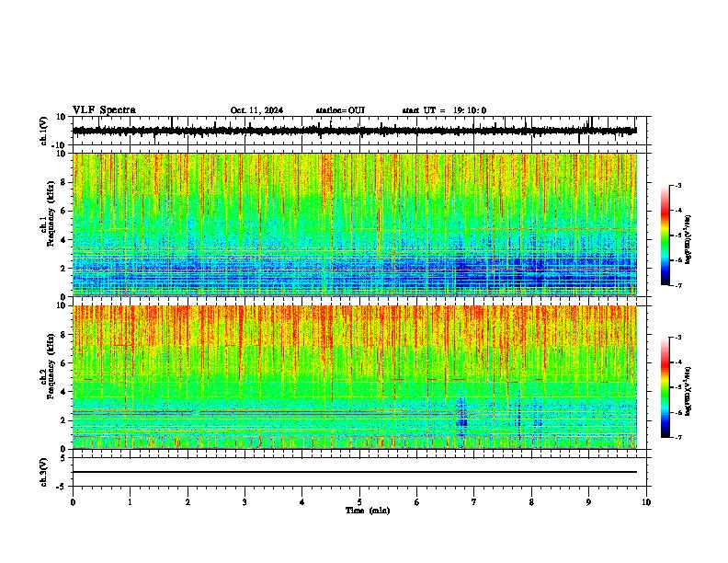Click tick label "3" on the Time axis
The width and height of the screenshot is (728, 563).
coord(245,502)
